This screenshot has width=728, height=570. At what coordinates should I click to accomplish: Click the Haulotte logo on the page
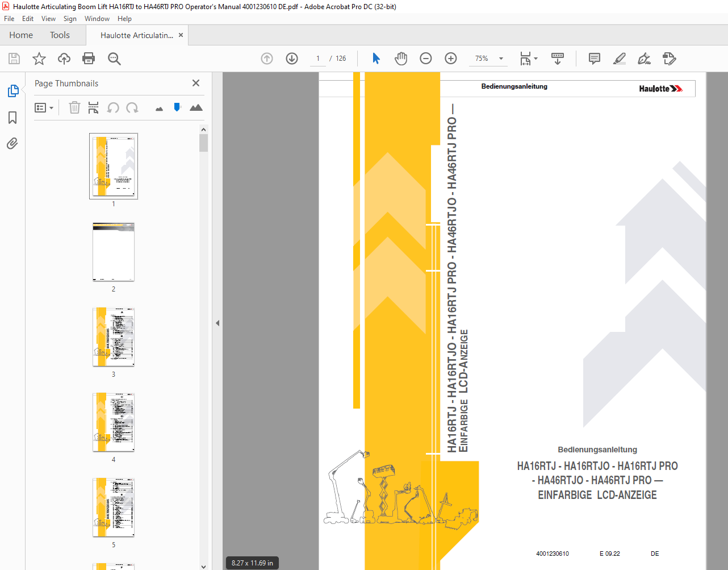click(660, 89)
